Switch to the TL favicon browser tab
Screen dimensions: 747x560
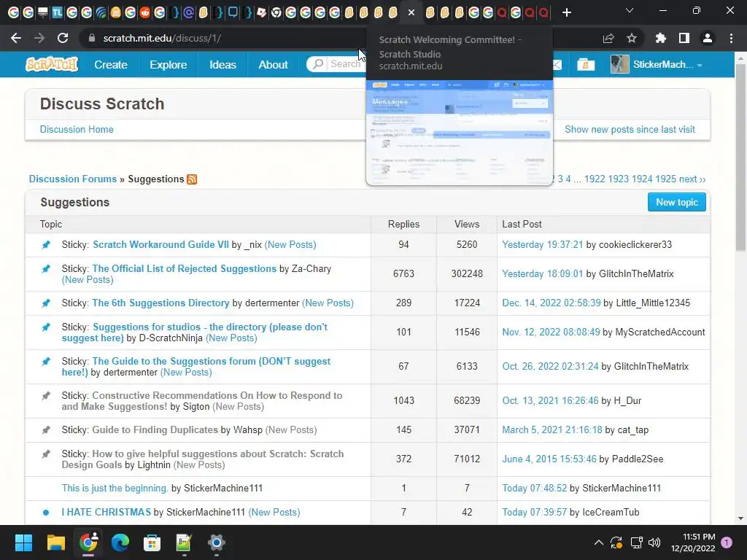[57, 12]
